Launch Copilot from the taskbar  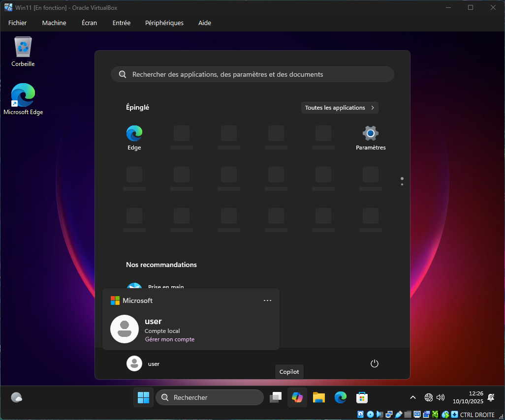point(297,397)
